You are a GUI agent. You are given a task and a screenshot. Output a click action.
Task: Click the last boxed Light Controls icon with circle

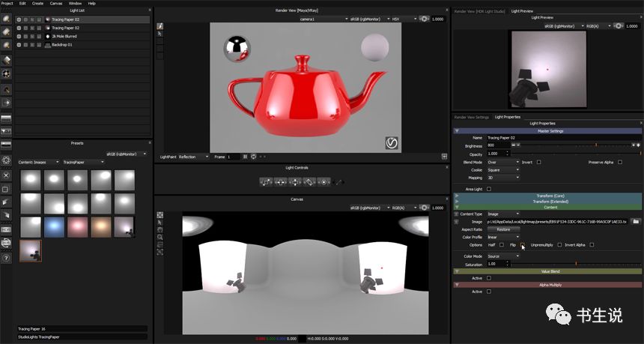(x=324, y=181)
